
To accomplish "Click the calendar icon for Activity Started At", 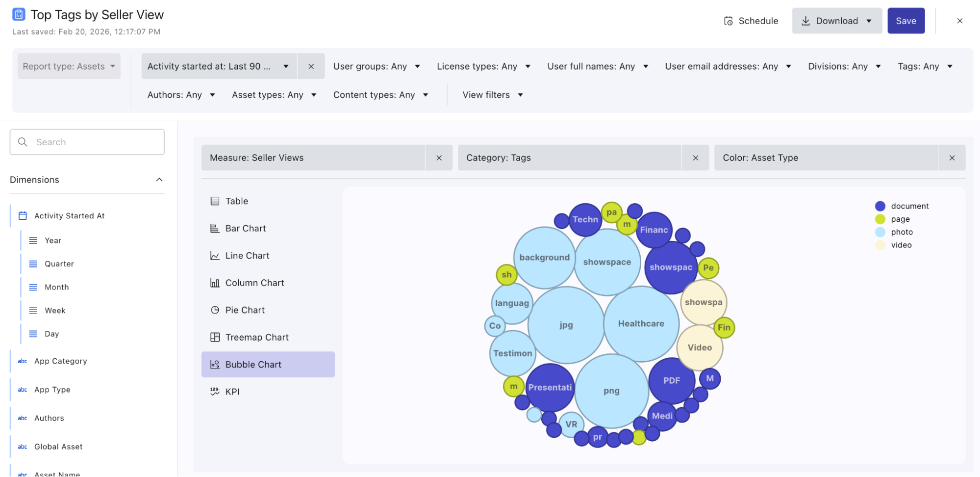I will click(23, 215).
